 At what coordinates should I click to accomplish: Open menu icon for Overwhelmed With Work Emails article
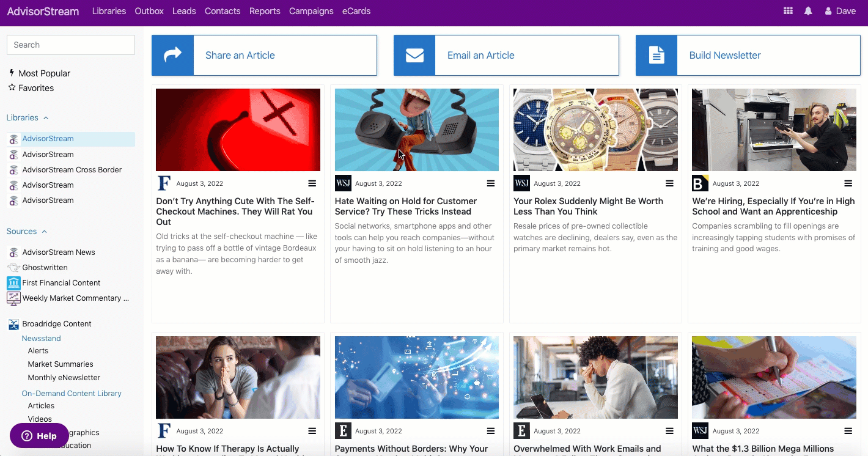670,431
